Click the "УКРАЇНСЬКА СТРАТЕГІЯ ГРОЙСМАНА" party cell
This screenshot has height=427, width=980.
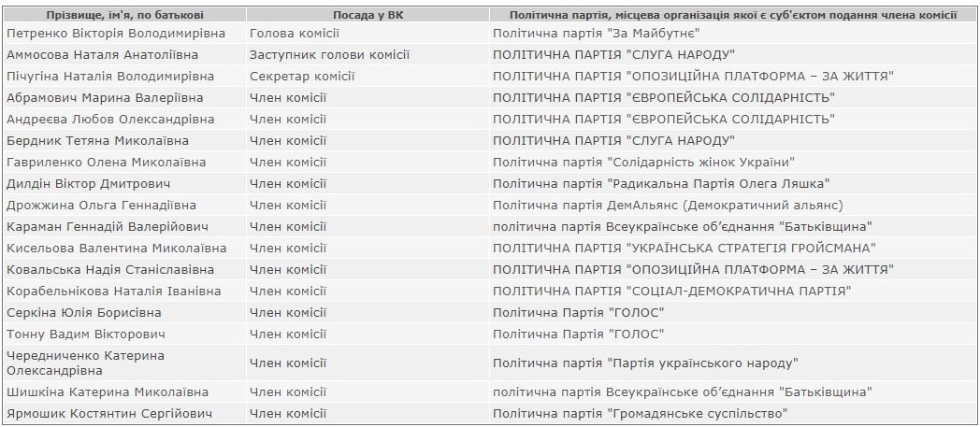coord(685,248)
